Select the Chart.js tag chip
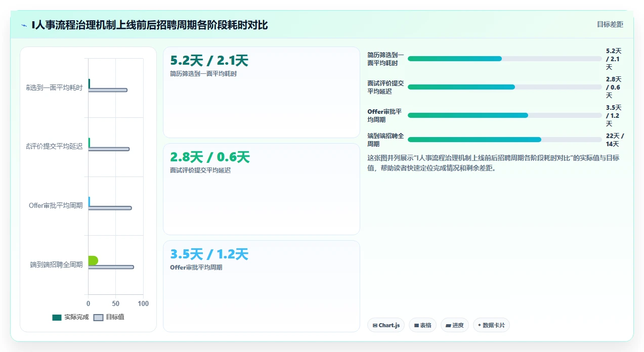The image size is (644, 352). (x=386, y=325)
